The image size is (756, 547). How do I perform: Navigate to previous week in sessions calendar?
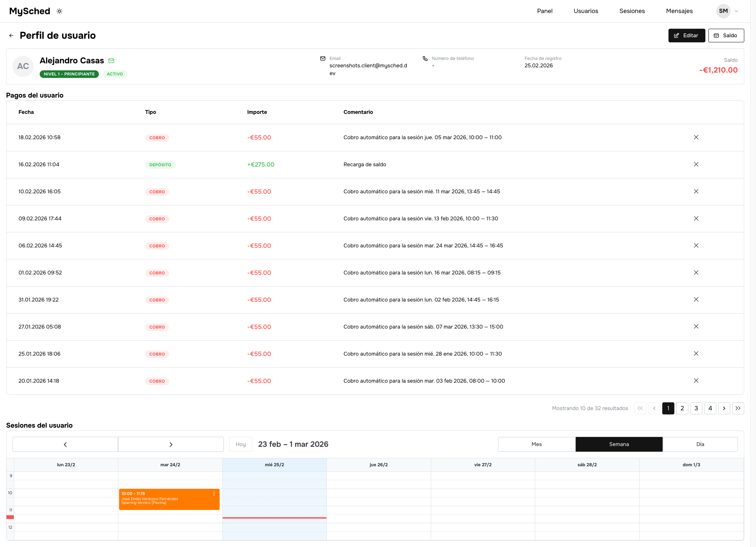pyautogui.click(x=65, y=444)
